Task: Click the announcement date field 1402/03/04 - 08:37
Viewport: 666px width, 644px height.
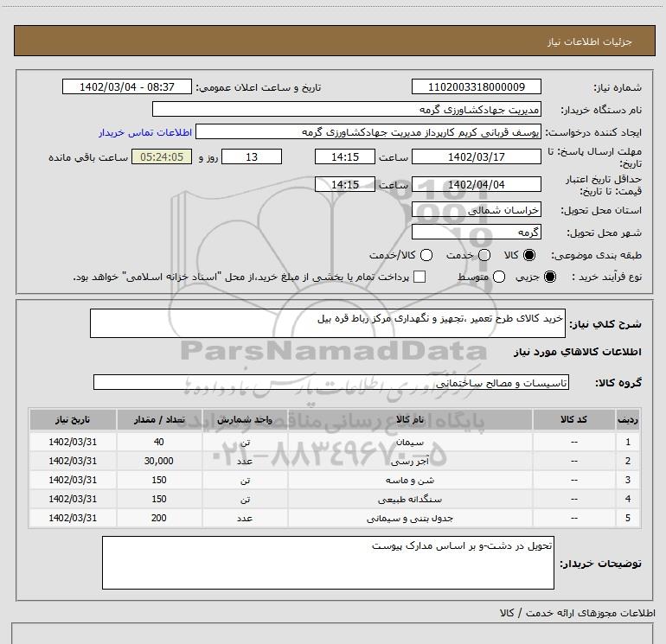Action: click(127, 86)
